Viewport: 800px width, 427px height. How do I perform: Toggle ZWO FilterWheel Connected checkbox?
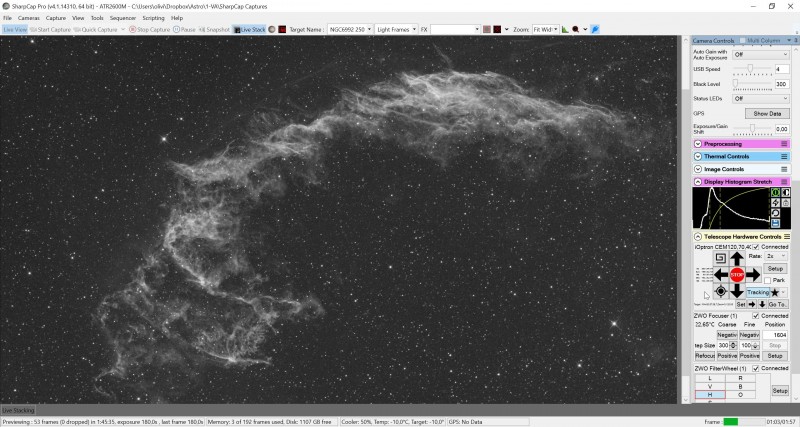coord(756,368)
